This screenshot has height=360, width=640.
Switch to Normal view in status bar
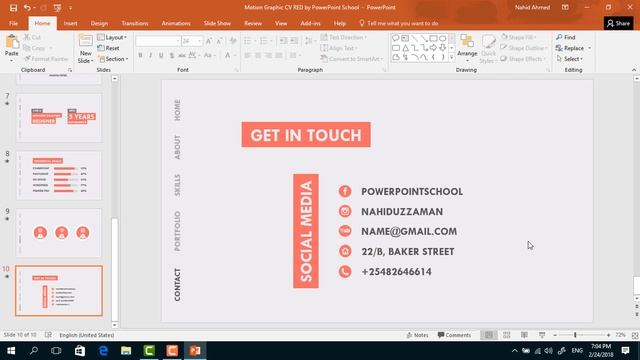pyautogui.click(x=489, y=335)
